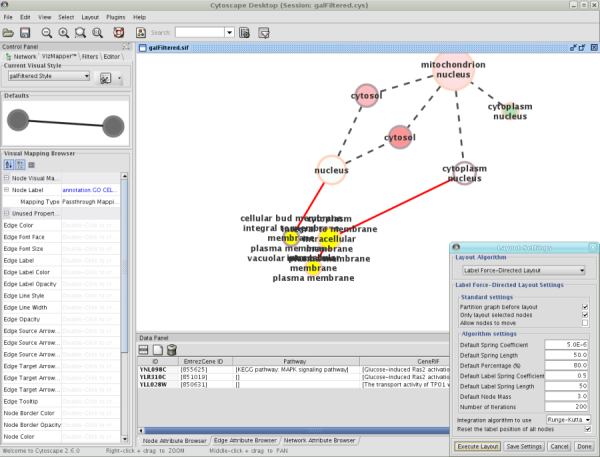Click the trash can icon in Data Panel
The height and width of the screenshot is (457, 600).
point(172,350)
